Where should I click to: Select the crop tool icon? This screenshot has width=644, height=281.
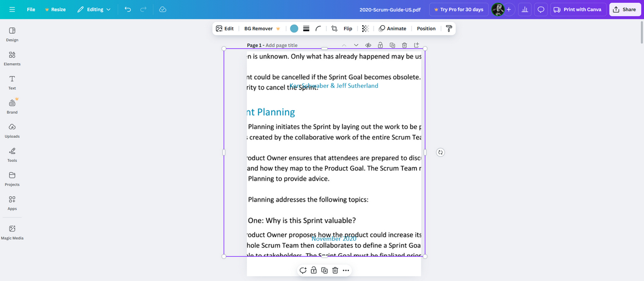[334, 28]
